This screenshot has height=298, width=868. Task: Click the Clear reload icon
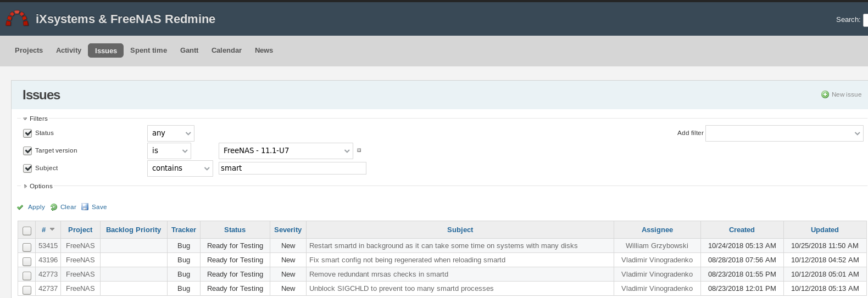click(54, 207)
